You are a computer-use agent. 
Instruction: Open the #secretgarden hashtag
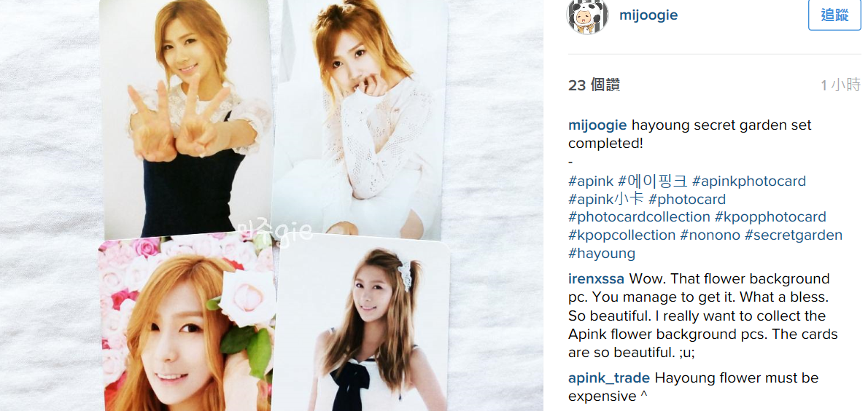794,235
